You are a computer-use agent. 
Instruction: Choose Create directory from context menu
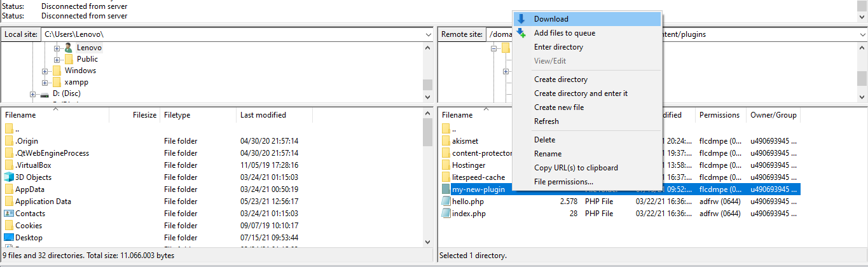[561, 79]
